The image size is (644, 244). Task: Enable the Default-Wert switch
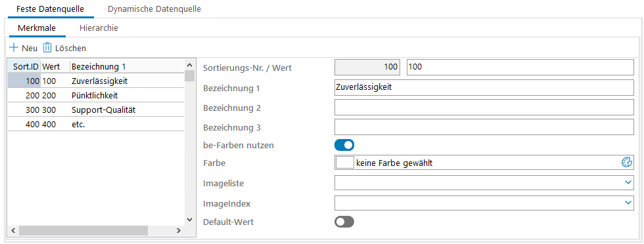pos(344,222)
